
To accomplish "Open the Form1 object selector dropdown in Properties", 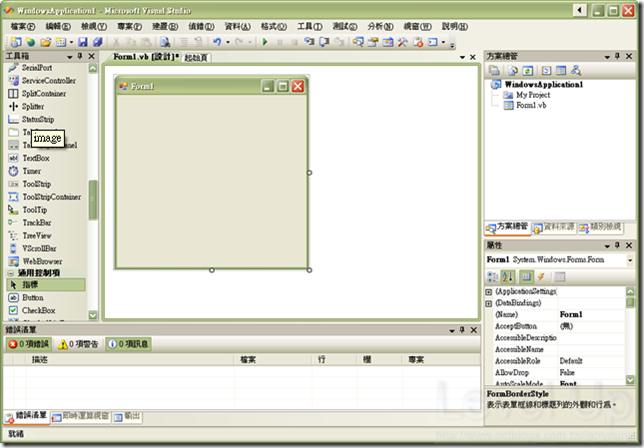I will [630, 260].
